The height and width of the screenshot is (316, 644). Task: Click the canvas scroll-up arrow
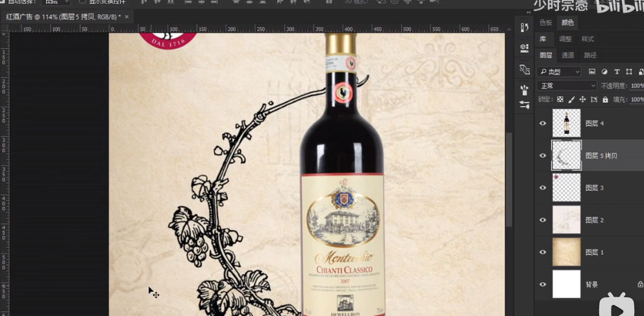(509, 30)
